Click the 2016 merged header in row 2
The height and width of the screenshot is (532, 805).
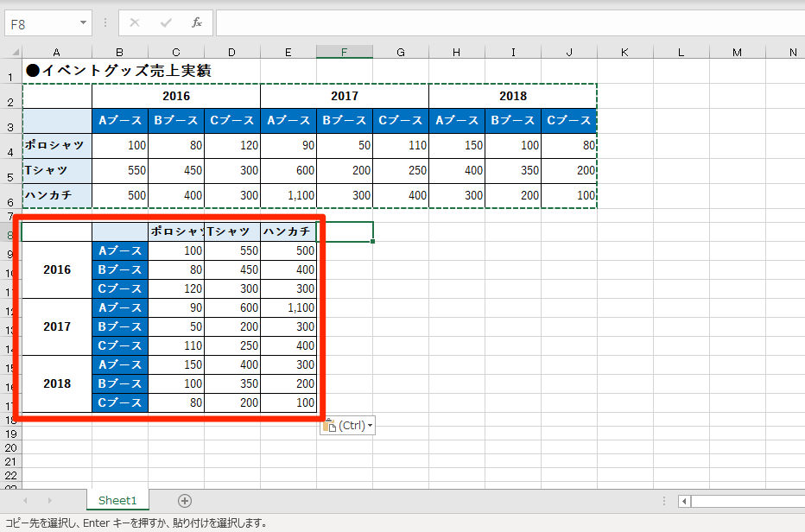click(176, 96)
